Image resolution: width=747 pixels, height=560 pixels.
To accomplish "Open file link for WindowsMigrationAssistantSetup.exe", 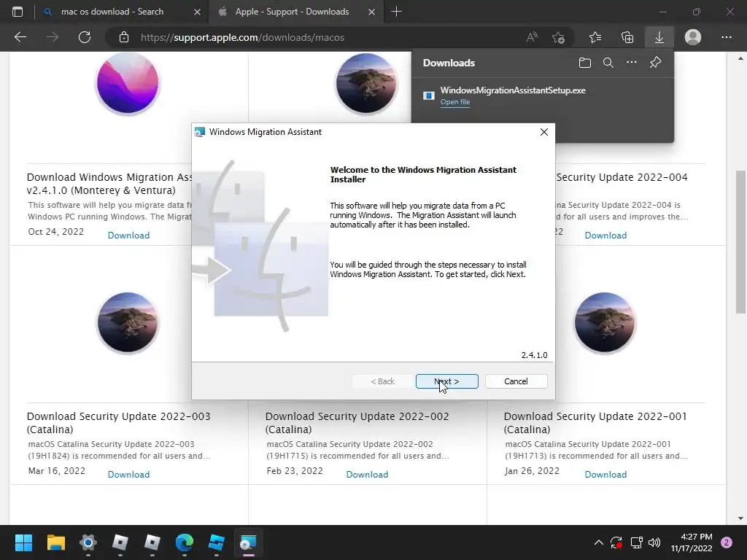I will 455,102.
